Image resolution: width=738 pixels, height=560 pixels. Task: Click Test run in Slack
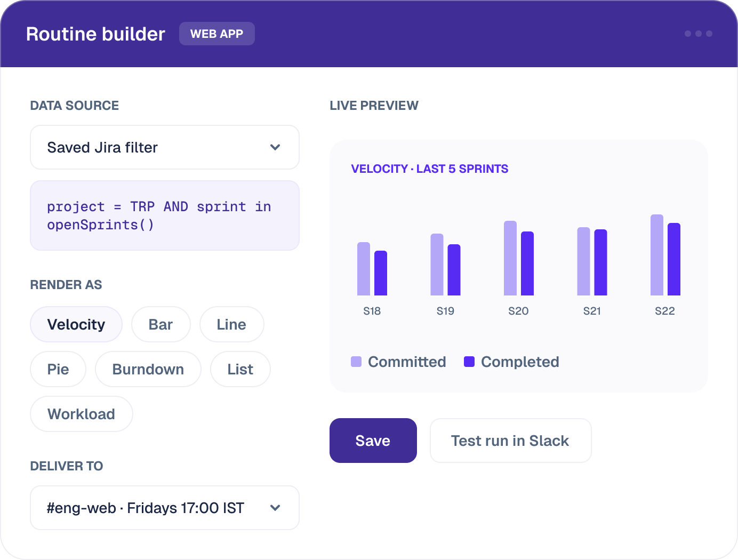510,441
